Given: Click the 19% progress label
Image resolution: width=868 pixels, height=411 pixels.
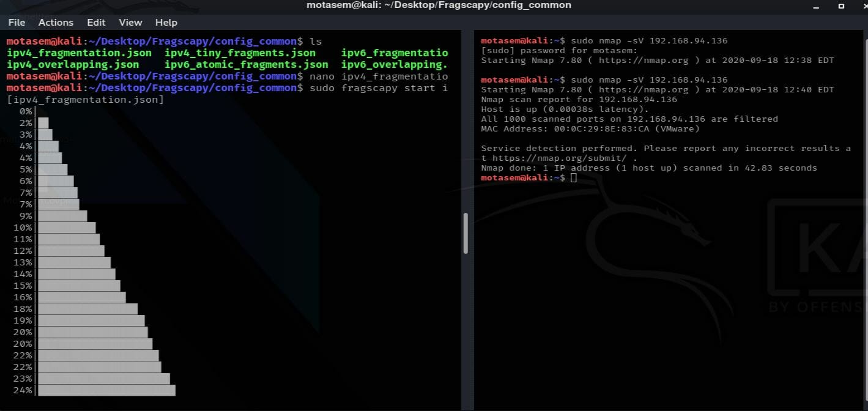Looking at the screenshot, I should [x=22, y=320].
